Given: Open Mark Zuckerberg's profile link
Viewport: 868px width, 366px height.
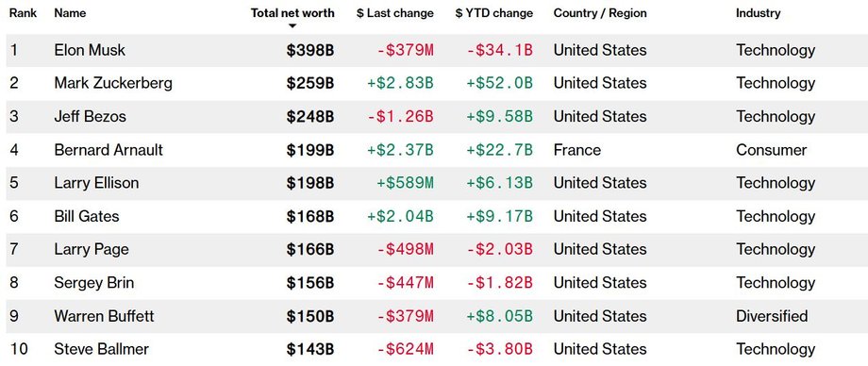Looking at the screenshot, I should [x=113, y=84].
